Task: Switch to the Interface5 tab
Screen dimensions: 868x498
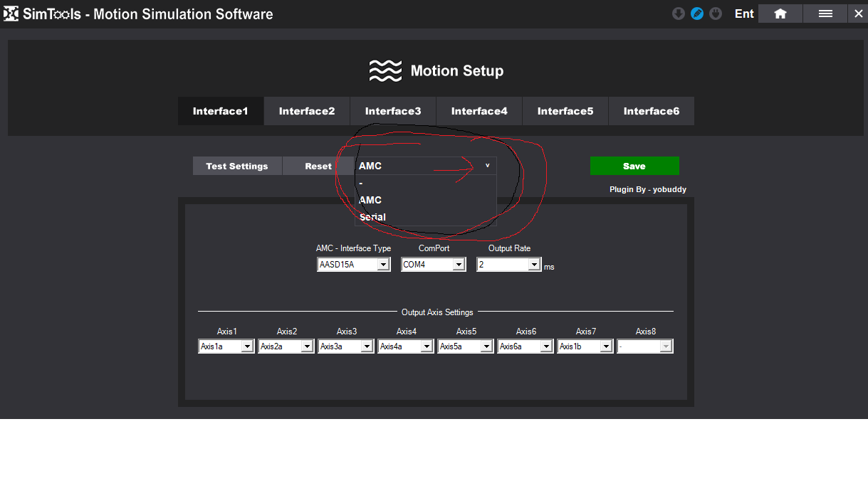Action: click(x=565, y=111)
